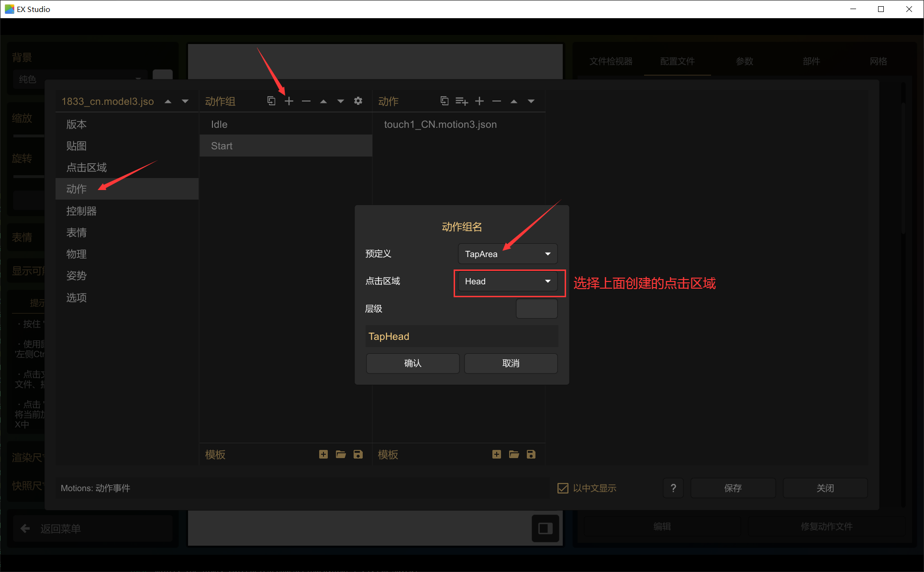Open motion group template folder
The image size is (924, 572).
pos(341,454)
